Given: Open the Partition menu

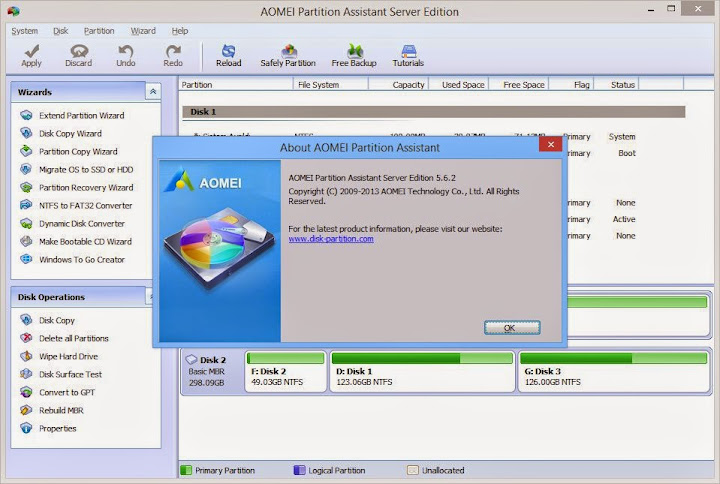Looking at the screenshot, I should click(99, 31).
